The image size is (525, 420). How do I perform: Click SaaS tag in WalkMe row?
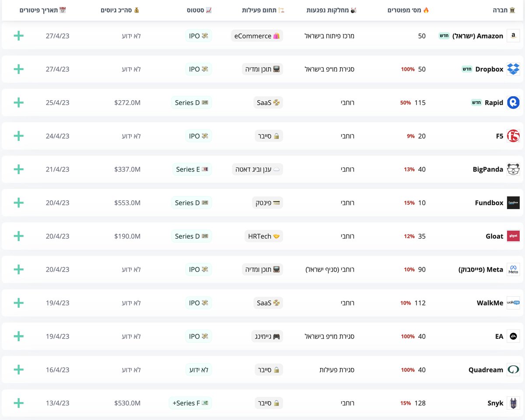268,303
